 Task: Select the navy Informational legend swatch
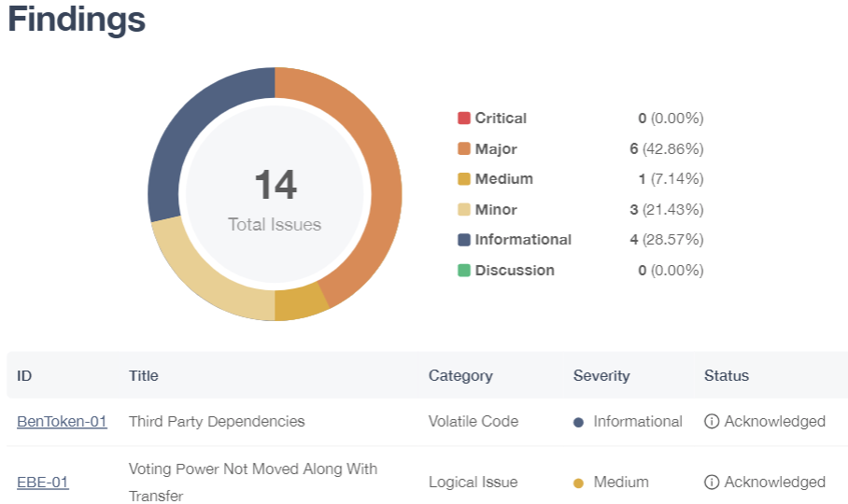464,239
